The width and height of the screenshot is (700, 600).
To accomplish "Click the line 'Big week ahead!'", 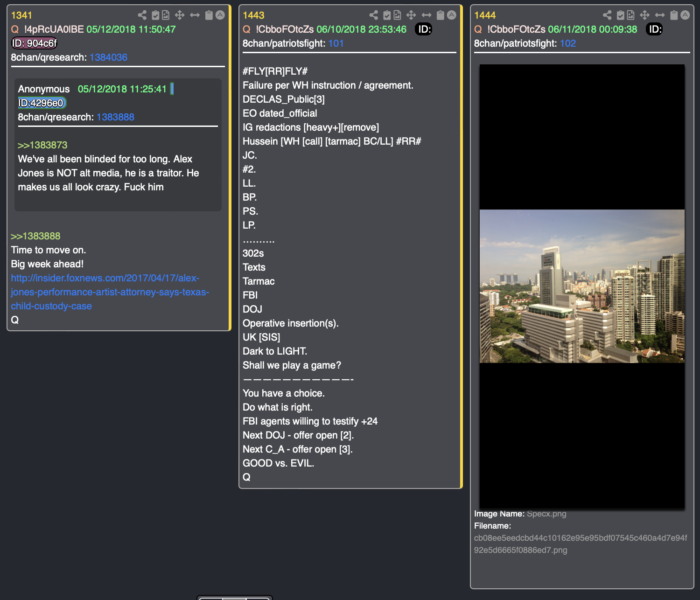I will 47,264.
